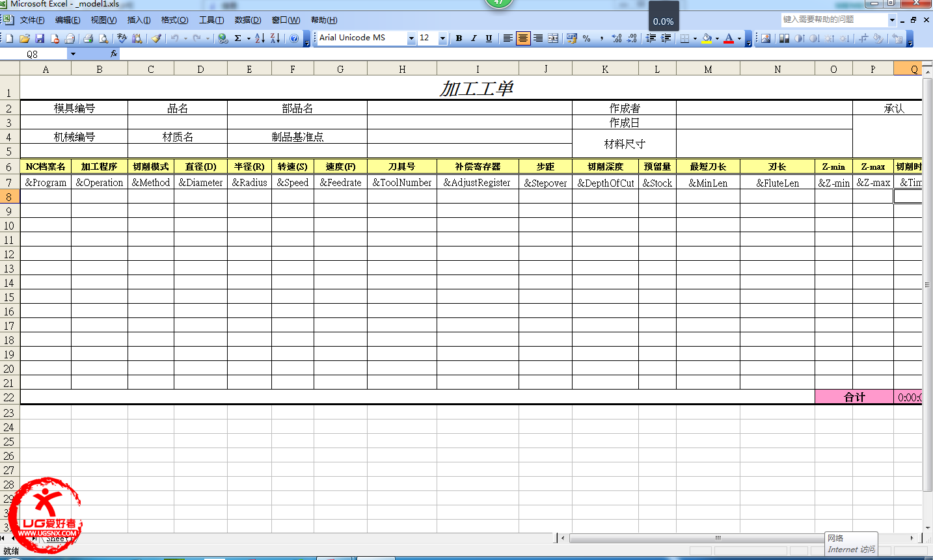
Task: Select row 22 header
Action: (x=9, y=397)
